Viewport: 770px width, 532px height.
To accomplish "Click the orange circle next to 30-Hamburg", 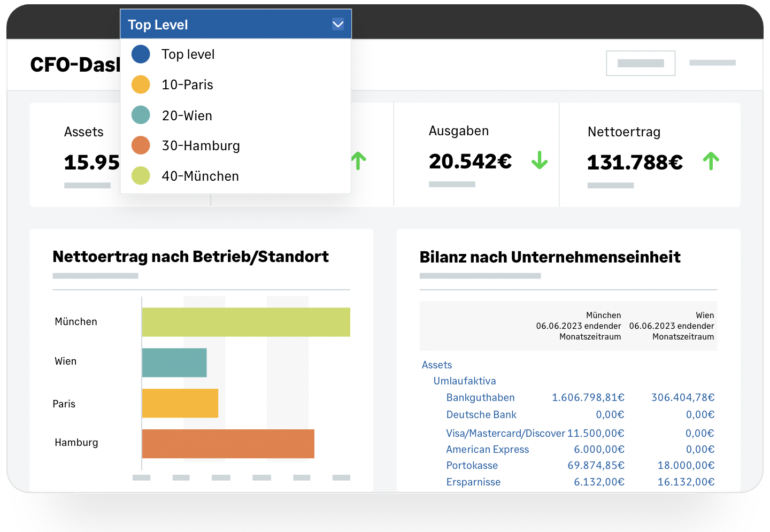I will point(141,145).
